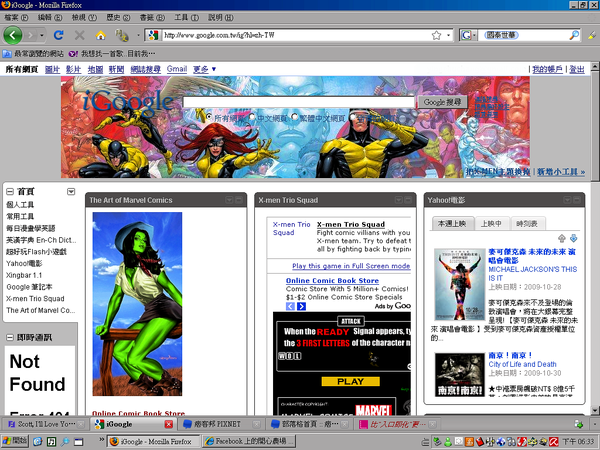The height and width of the screenshot is (450, 600).
Task: Open the Home page icon
Action: [x=101, y=35]
